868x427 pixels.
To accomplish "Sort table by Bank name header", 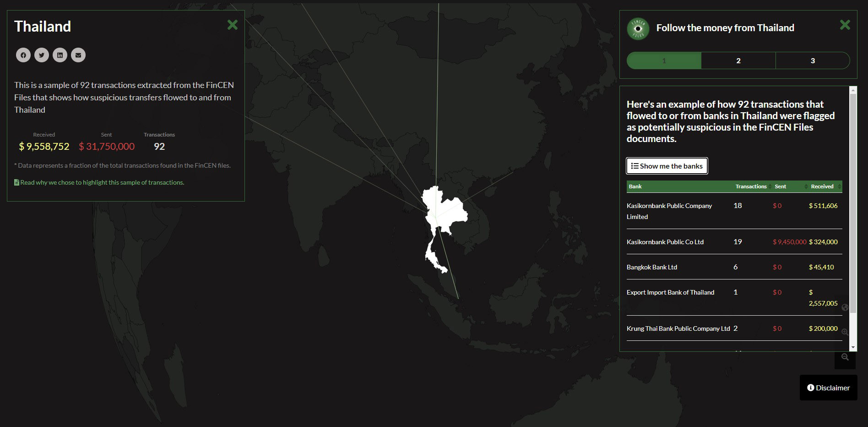I will tap(635, 186).
